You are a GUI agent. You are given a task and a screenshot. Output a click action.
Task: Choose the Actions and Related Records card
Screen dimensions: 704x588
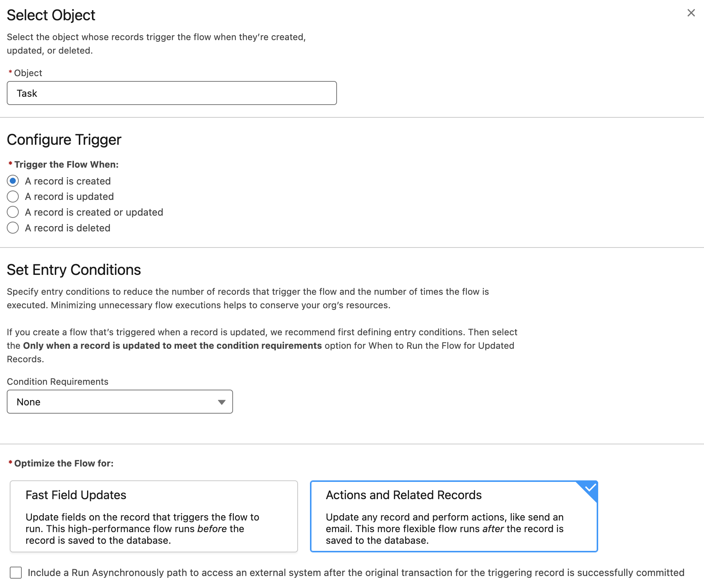(454, 516)
